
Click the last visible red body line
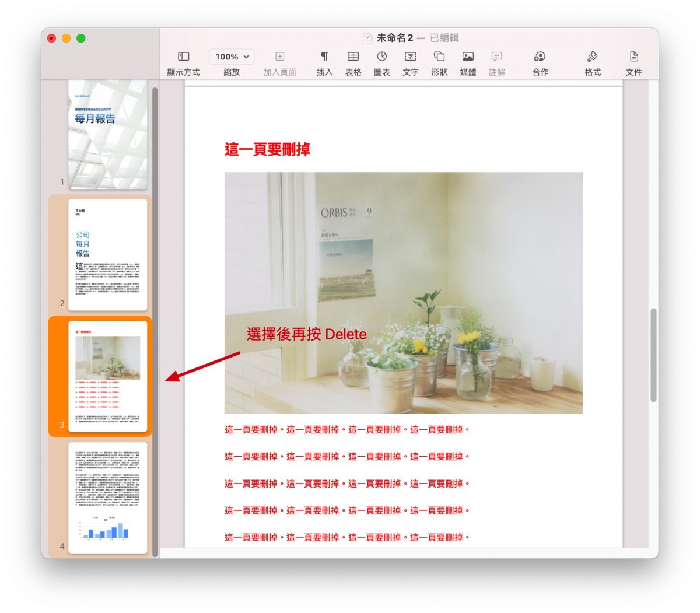coord(347,537)
